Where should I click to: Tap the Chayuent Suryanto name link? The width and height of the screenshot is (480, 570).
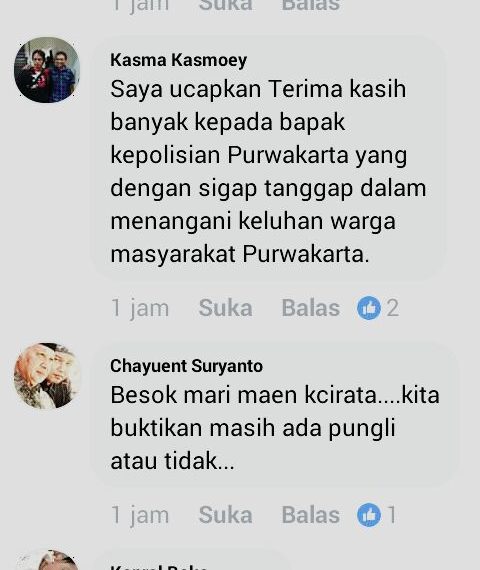tap(187, 366)
